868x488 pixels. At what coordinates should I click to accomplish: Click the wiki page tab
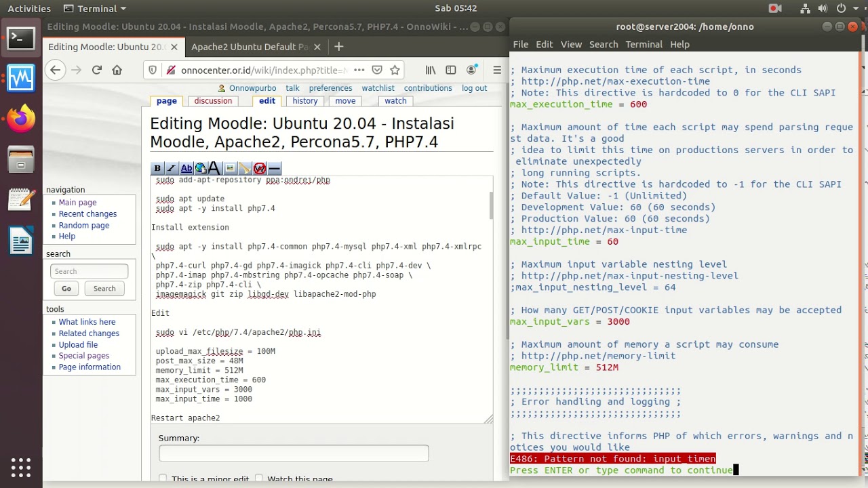(x=166, y=100)
